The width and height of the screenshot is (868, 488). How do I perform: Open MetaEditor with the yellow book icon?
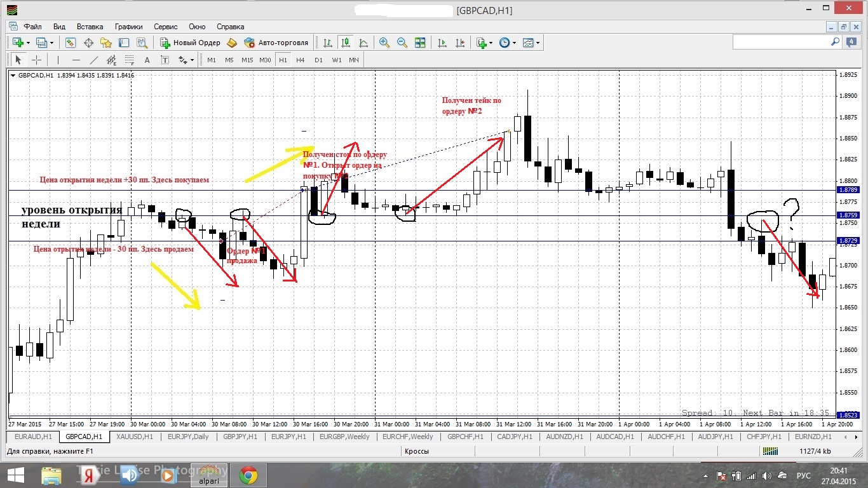point(232,43)
